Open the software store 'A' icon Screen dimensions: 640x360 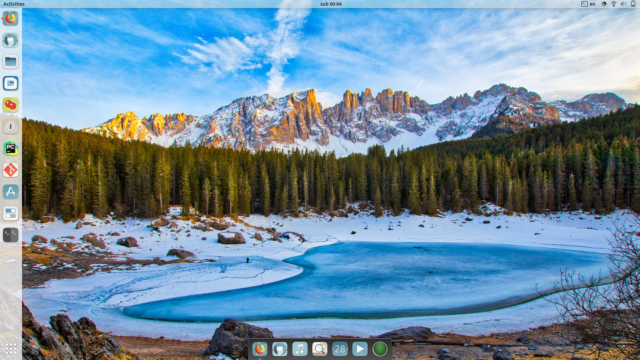pyautogui.click(x=11, y=191)
